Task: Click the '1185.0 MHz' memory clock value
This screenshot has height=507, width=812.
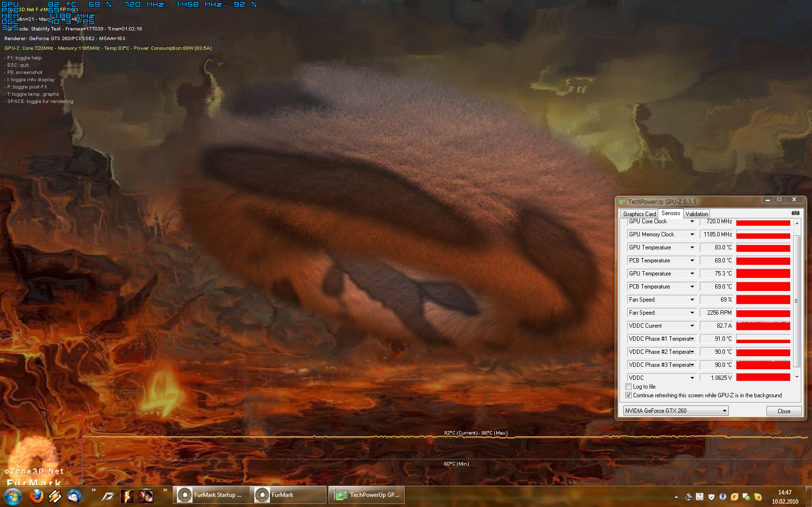Action: 718,234
